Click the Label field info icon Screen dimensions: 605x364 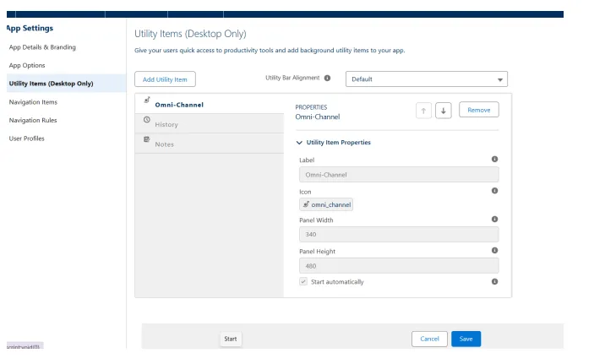[x=494, y=159]
